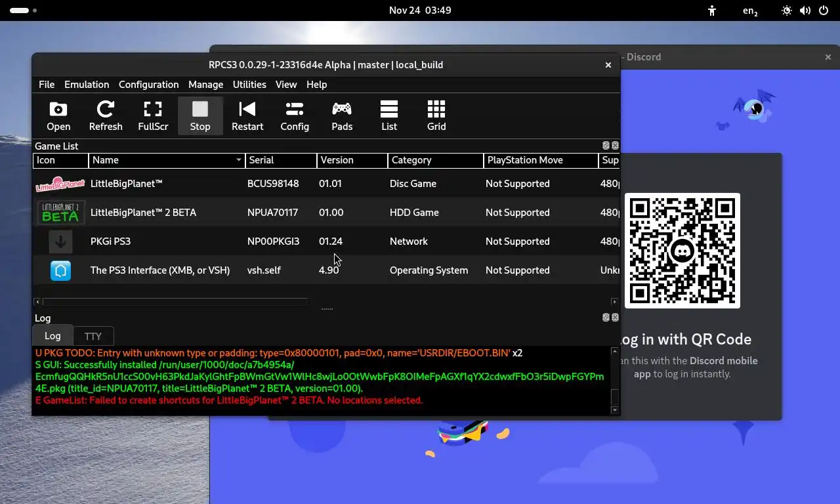Sort by PlayStation Move column header
840x504 pixels.
[x=541, y=160]
